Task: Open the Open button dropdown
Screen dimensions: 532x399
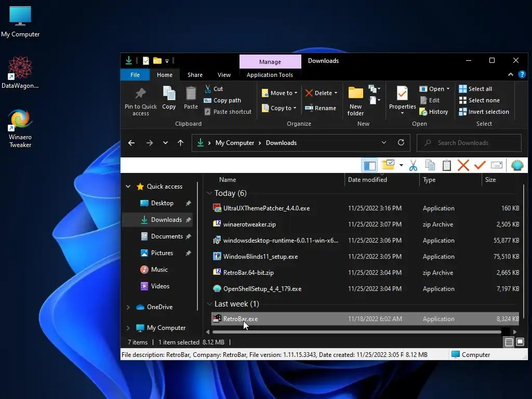Action: tap(435, 89)
